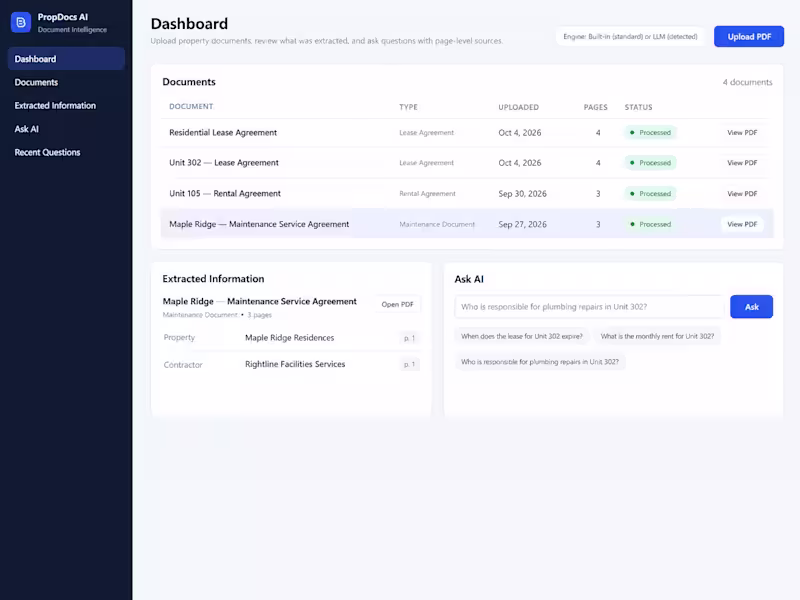
Task: Click the DOCUMENT column header
Action: tap(191, 107)
